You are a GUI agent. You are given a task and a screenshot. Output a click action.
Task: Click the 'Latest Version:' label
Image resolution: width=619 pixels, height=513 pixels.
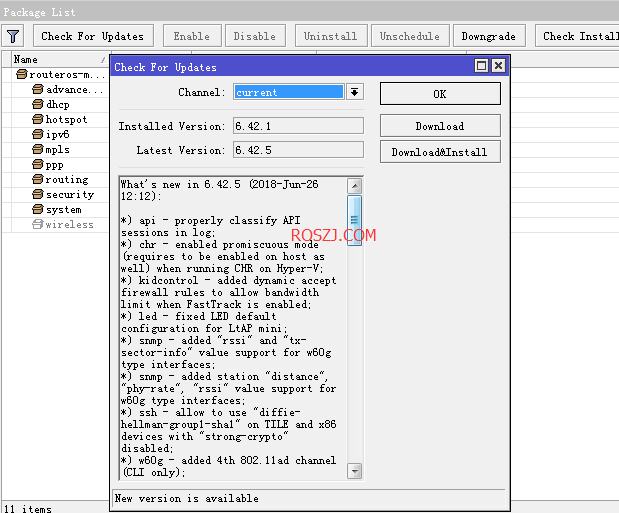point(181,150)
